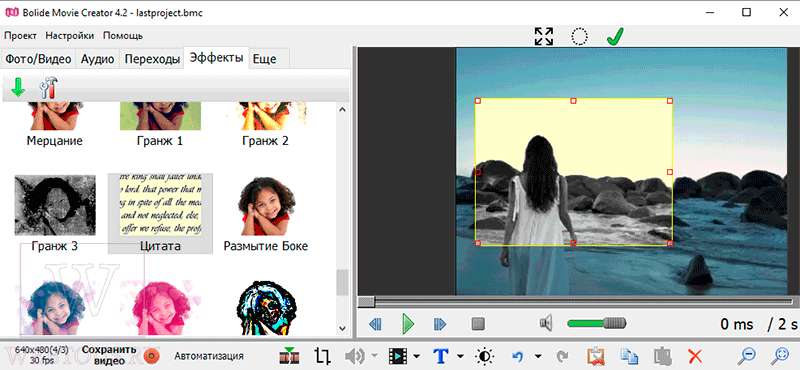Open the Помощь menu
Viewport: 800px width, 370px height.
(123, 36)
